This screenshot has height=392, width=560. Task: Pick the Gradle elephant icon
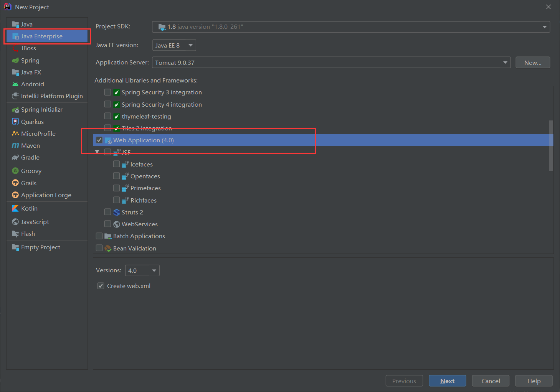[15, 157]
